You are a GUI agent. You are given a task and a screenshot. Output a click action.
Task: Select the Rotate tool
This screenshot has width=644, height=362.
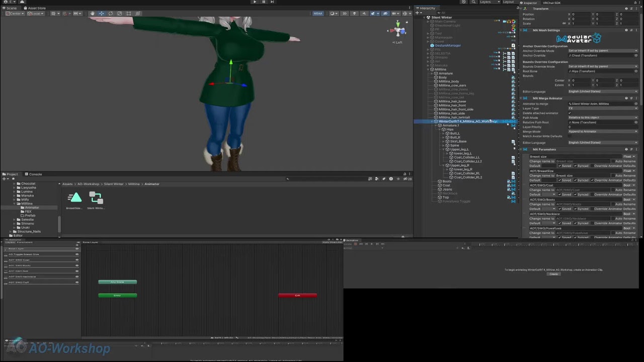[110, 14]
